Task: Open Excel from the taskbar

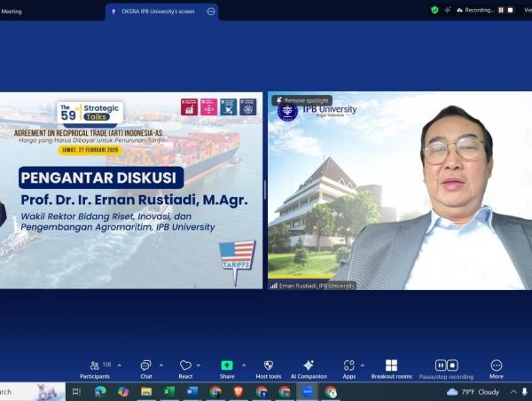Action: (169, 392)
